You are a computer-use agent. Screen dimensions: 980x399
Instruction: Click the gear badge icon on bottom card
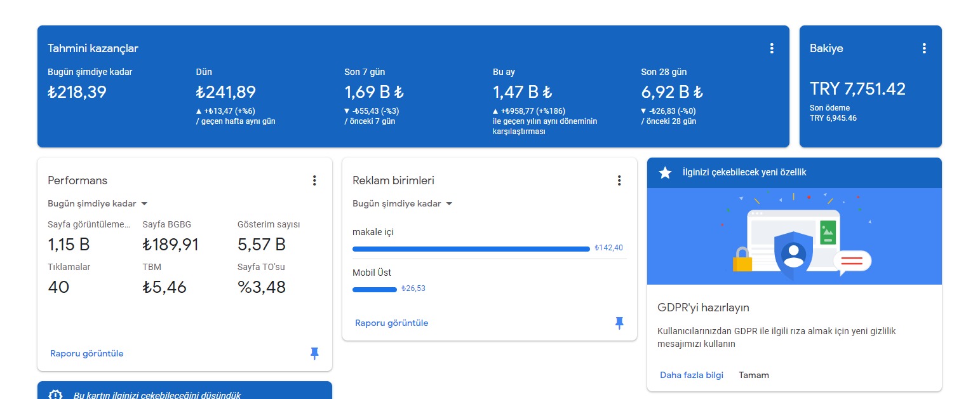[56, 394]
